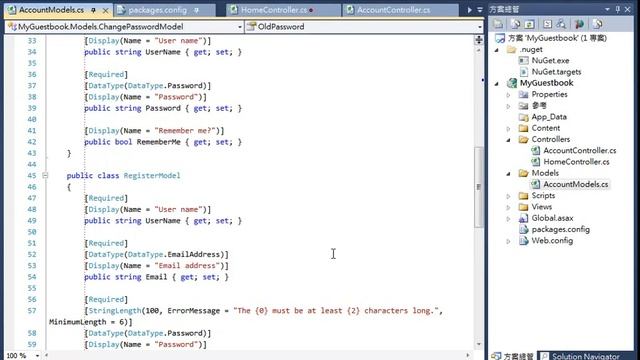This screenshot has height=360, width=640.
Task: Click the App_Data folder icon
Action: [x=523, y=117]
